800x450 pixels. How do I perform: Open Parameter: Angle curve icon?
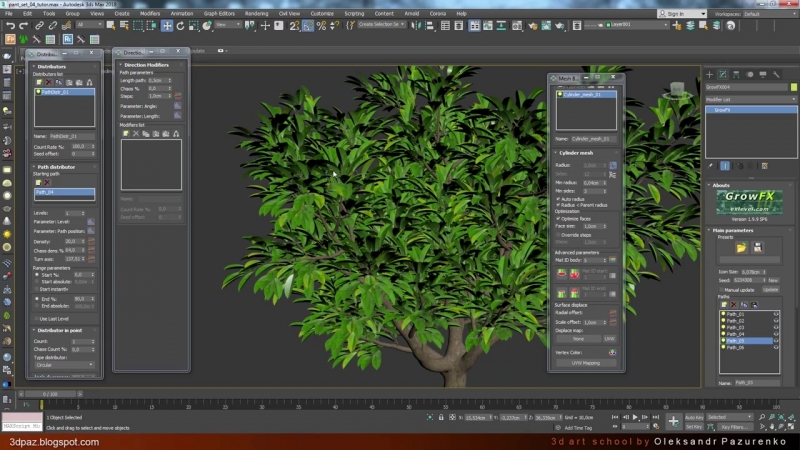178,106
